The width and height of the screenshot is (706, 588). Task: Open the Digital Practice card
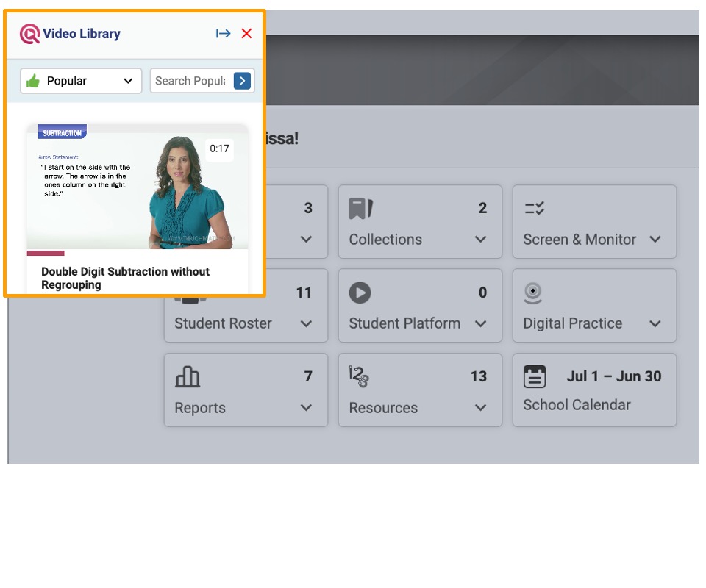tap(594, 306)
